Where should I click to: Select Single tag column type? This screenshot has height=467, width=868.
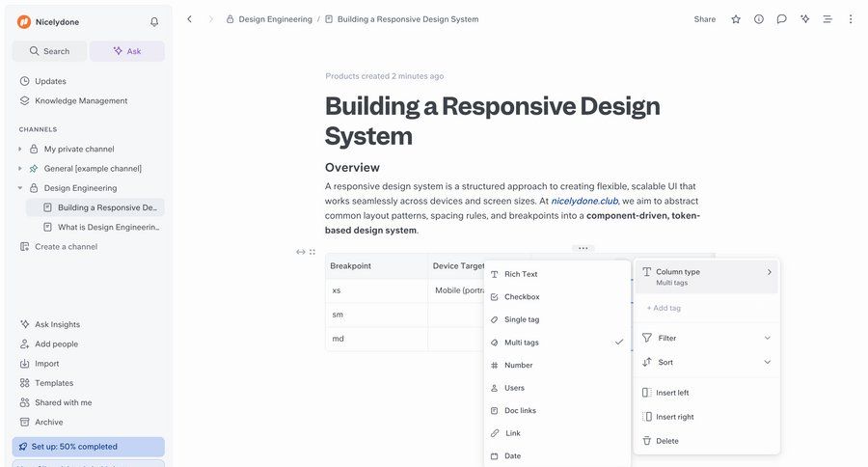coord(521,319)
